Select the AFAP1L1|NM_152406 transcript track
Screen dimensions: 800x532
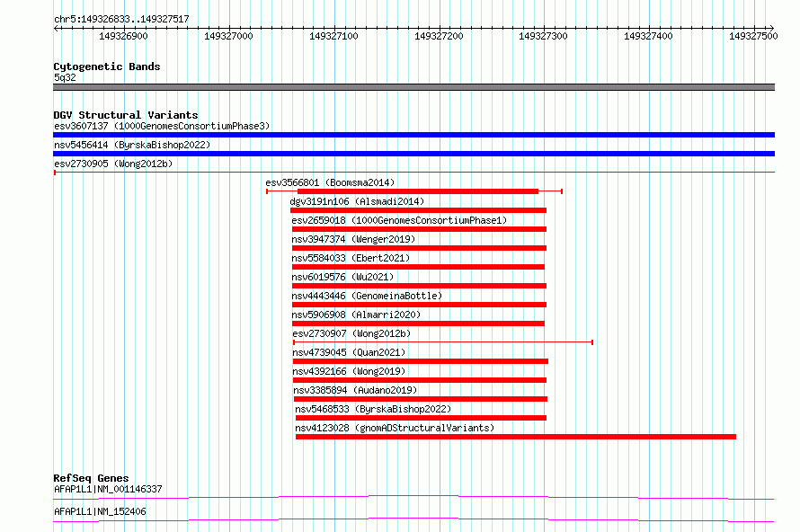click(x=413, y=519)
